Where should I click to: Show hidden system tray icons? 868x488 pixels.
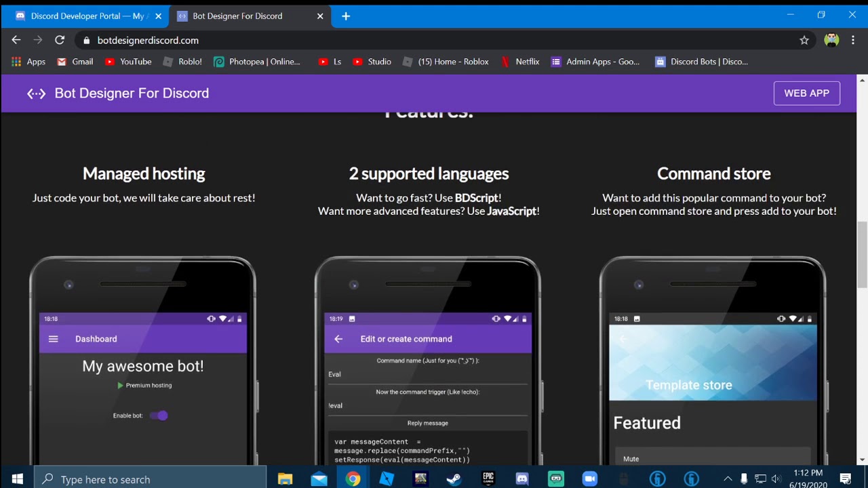(x=728, y=479)
